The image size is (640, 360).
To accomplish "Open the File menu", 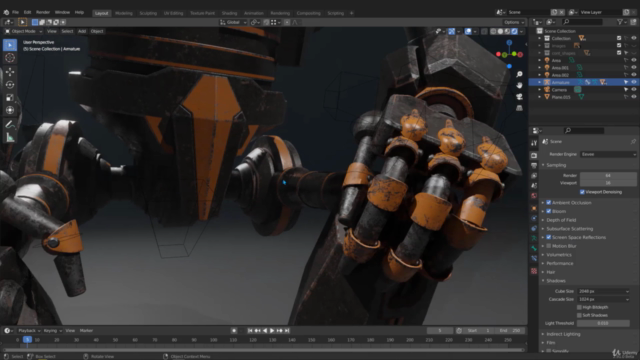I will pos(16,12).
